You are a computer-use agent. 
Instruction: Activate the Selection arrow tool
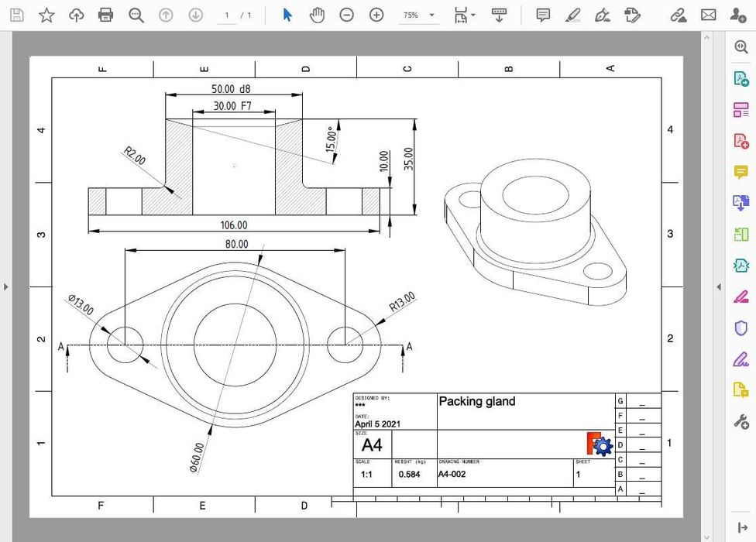point(287,15)
